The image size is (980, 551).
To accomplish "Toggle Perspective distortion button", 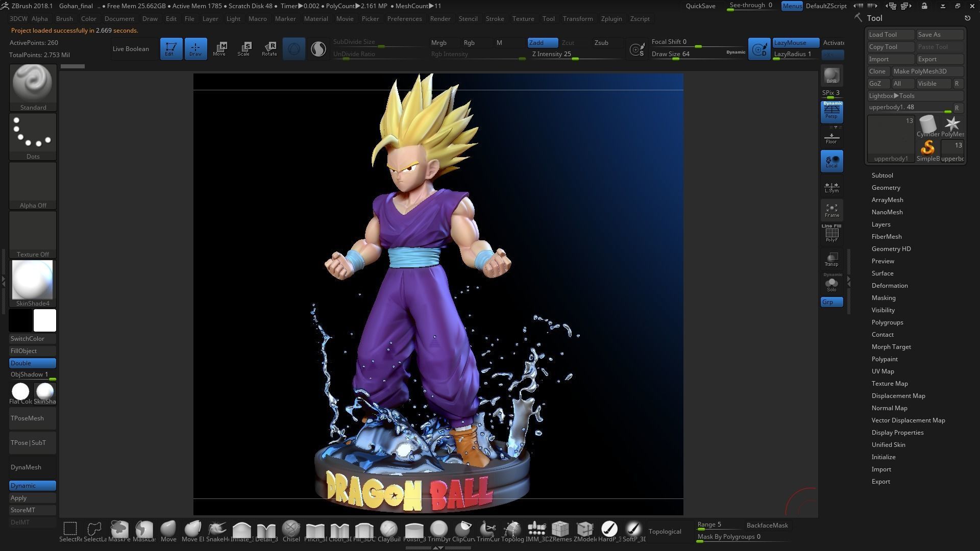I will pos(831,112).
